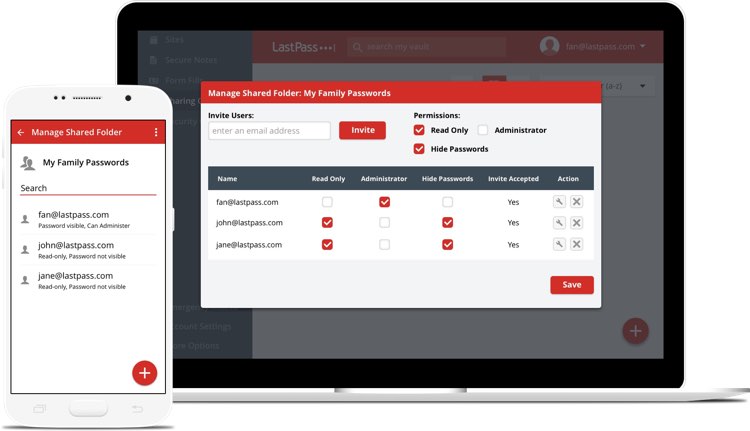750x431 pixels.
Task: Click remove X icon for john@lastpass.com row
Action: point(576,223)
